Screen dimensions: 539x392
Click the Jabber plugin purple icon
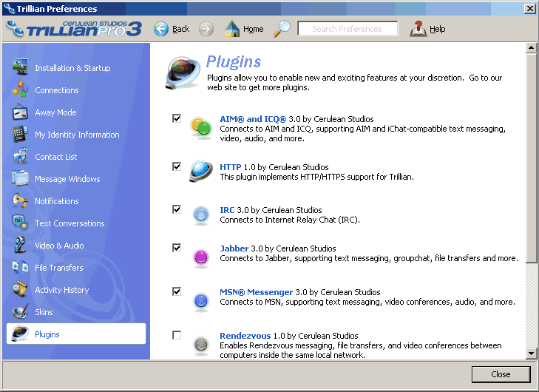(200, 257)
